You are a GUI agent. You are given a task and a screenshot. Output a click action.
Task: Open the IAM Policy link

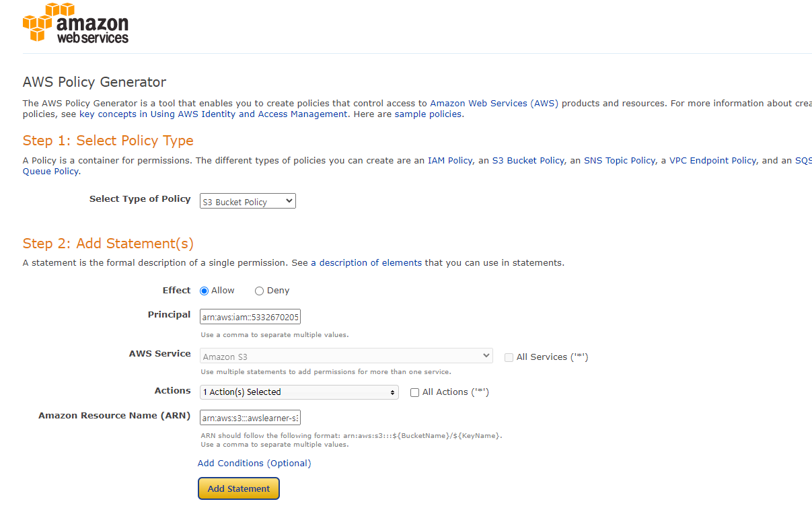click(450, 161)
